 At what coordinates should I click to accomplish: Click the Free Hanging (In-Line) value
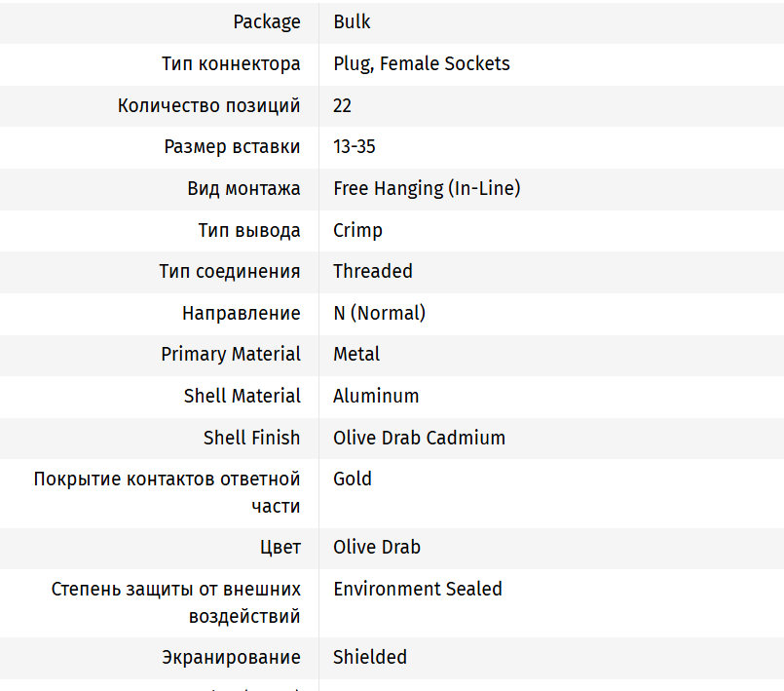[x=427, y=188]
